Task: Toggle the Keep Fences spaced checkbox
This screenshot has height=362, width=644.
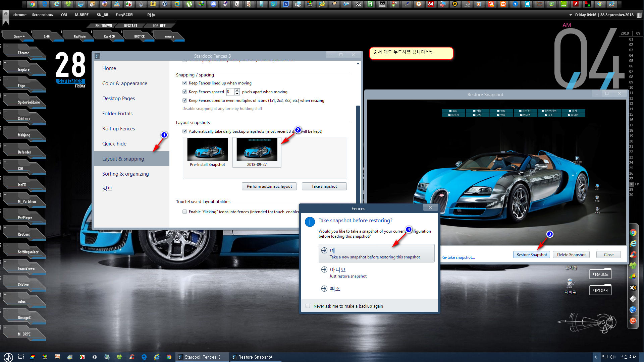Action: (x=184, y=92)
